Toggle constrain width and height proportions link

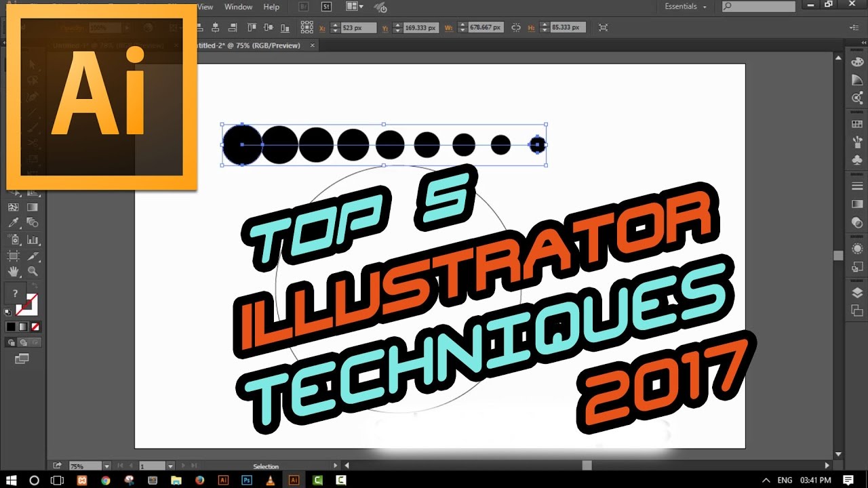(516, 27)
